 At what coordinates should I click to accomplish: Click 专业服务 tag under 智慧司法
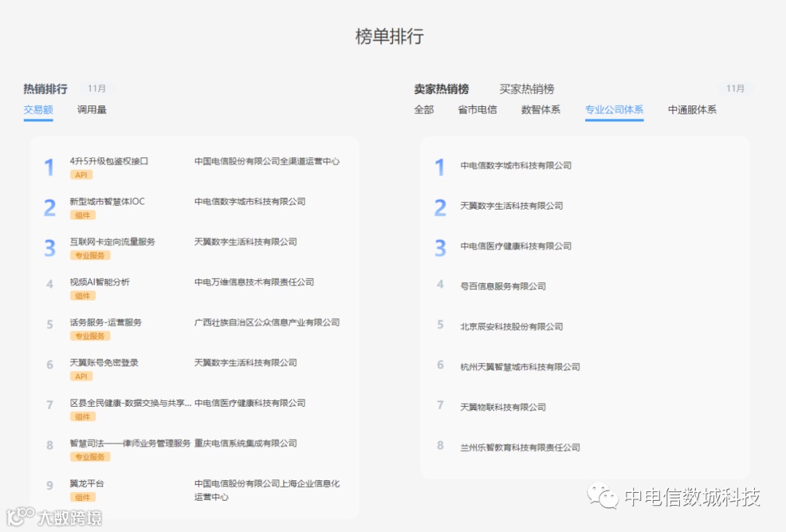[90, 457]
